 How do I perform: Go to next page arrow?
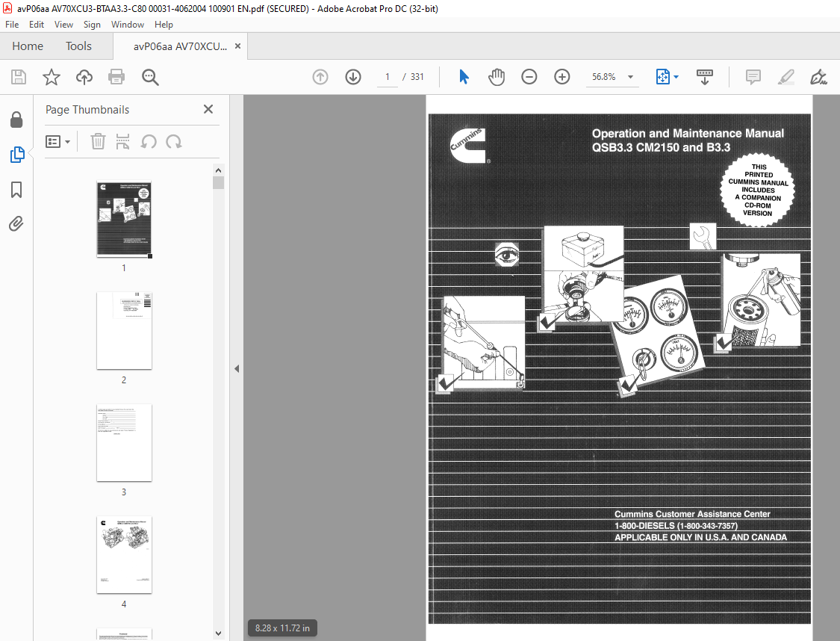(x=353, y=77)
